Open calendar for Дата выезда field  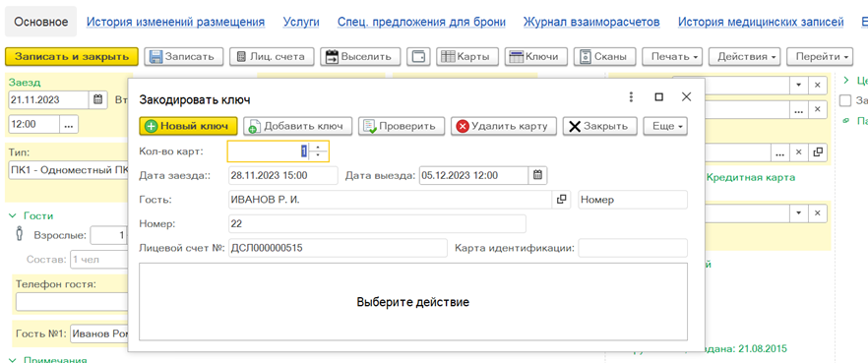tap(537, 175)
